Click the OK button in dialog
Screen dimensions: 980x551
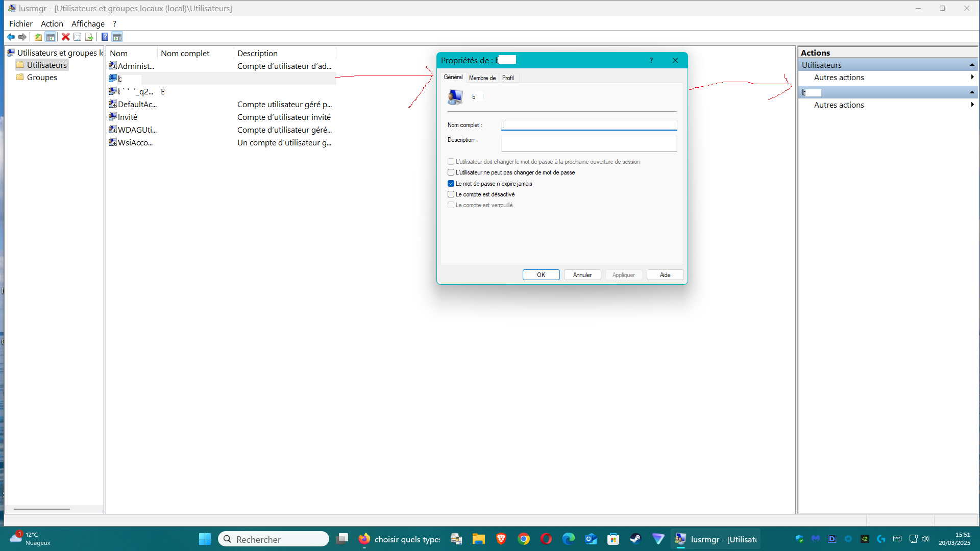541,275
